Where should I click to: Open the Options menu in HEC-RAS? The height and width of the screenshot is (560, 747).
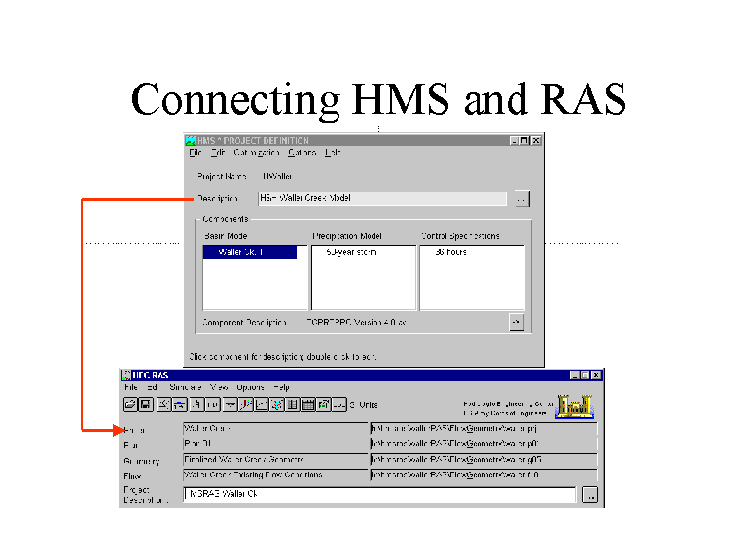coord(250,387)
